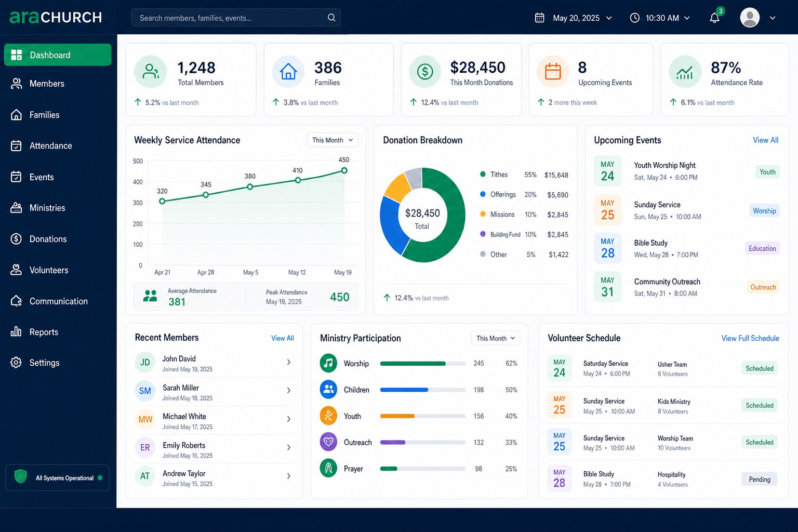This screenshot has height=532, width=798.
Task: Click the Families house icon
Action: pos(288,72)
